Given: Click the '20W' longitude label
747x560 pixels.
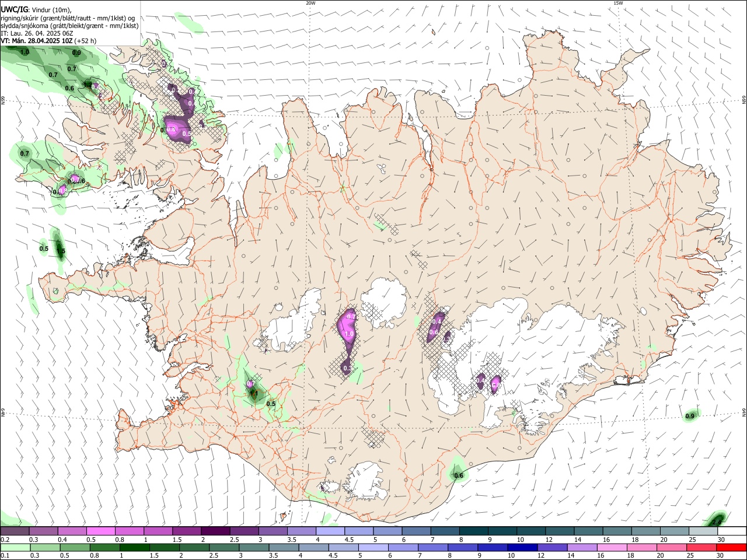Looking at the screenshot, I should [310, 3].
